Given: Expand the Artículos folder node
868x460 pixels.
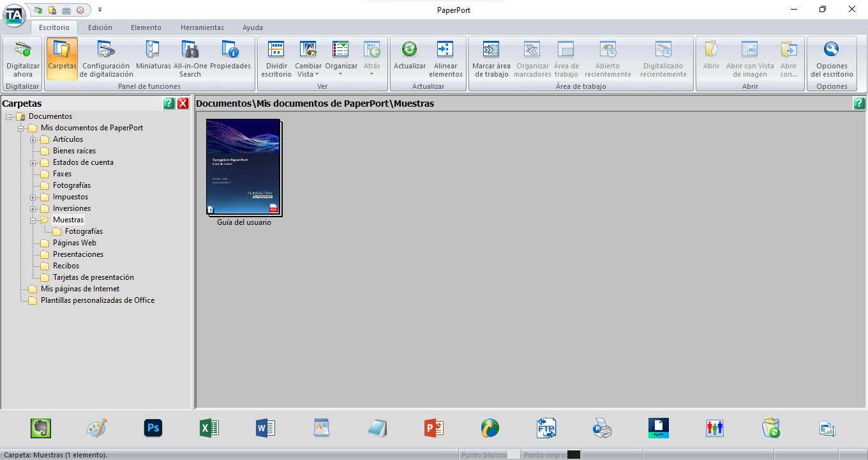Looking at the screenshot, I should (33, 140).
